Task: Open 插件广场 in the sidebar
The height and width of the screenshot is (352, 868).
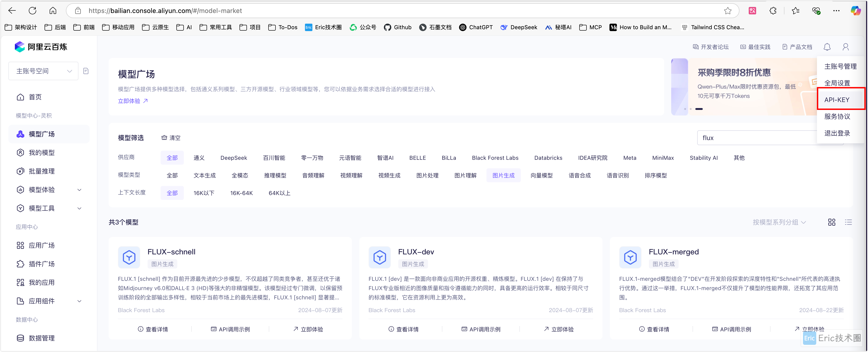Action: (49, 264)
